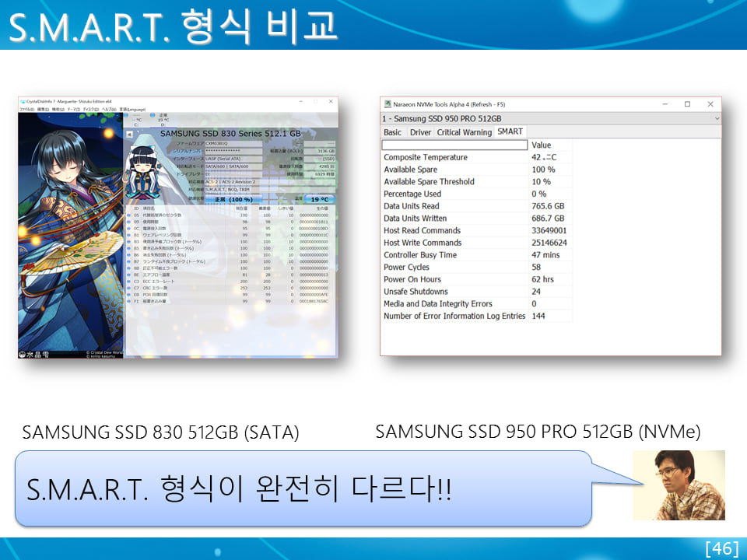The image size is (747, 560).
Task: Click the blank attribute column header
Action: 454,145
